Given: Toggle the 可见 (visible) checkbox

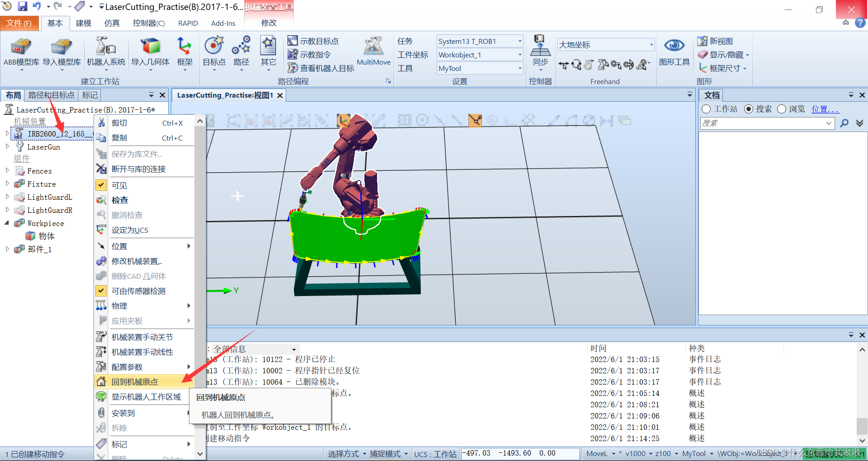Looking at the screenshot, I should point(101,185).
